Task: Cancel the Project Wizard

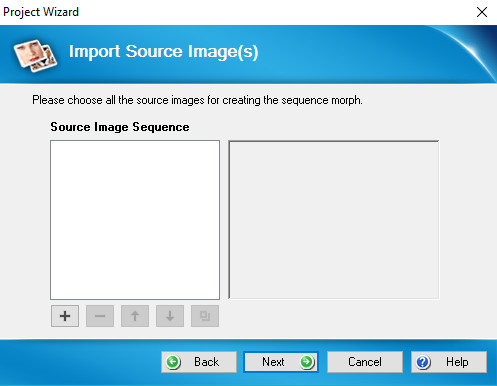Action: [365, 362]
